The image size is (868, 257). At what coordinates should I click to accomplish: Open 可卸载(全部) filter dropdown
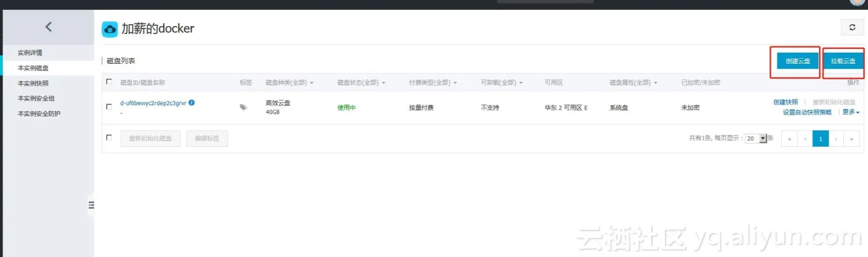tap(502, 82)
